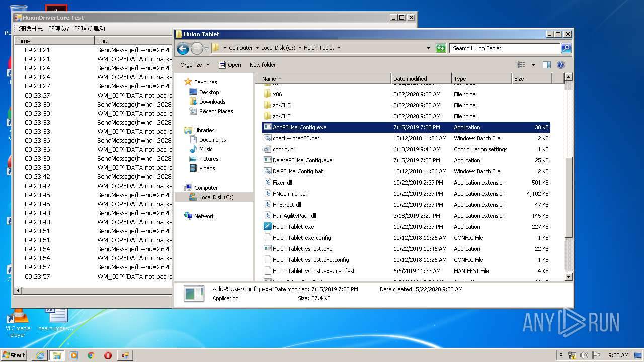This screenshot has width=644, height=362.
Task: Expand address bar history dropdown
Action: click(428, 48)
